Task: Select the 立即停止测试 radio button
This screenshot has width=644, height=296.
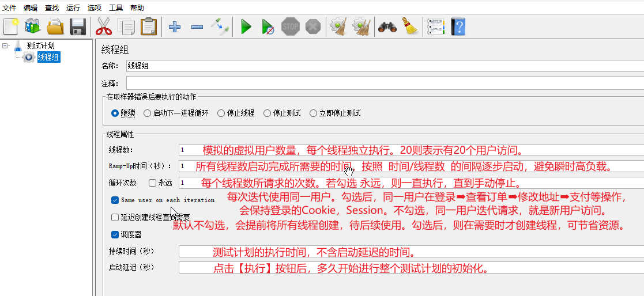Action: (x=314, y=113)
